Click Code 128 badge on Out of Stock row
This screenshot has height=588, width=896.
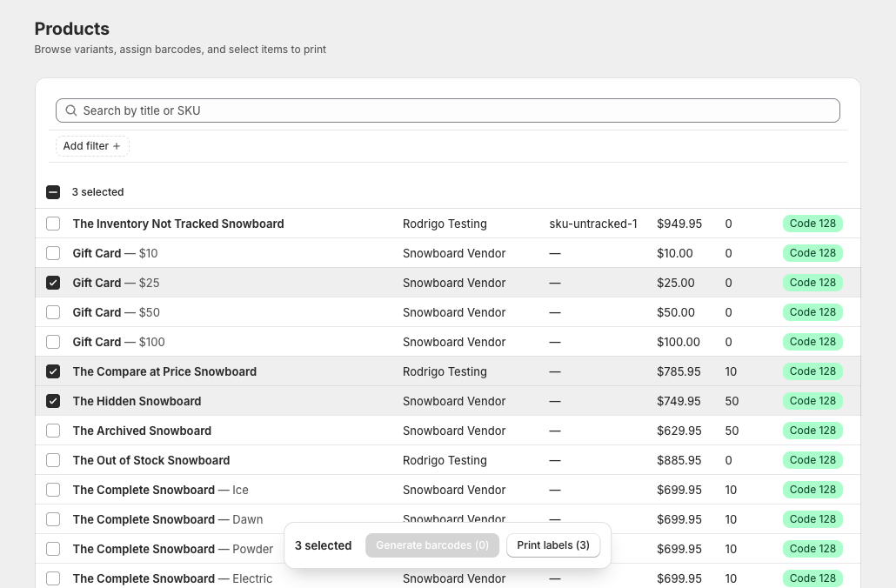pyautogui.click(x=812, y=460)
